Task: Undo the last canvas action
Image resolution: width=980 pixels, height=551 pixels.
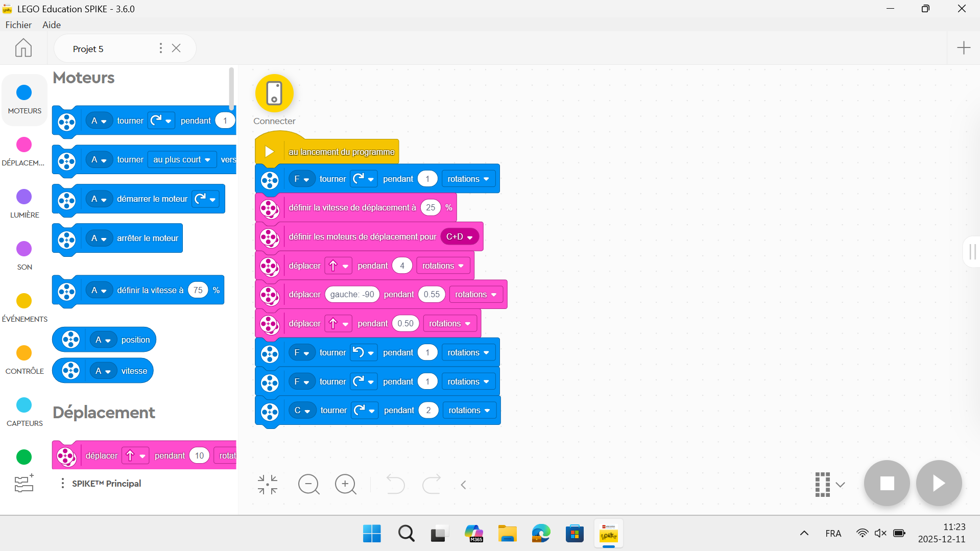Action: pyautogui.click(x=395, y=484)
